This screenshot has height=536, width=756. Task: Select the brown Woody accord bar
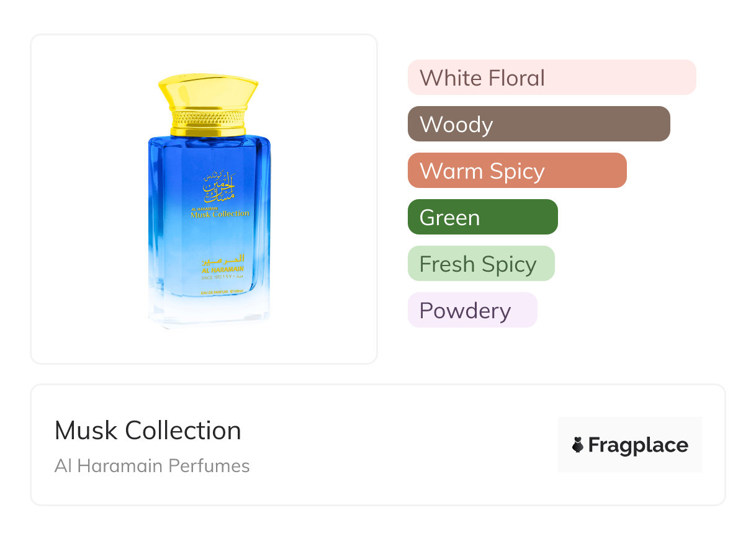coord(538,124)
